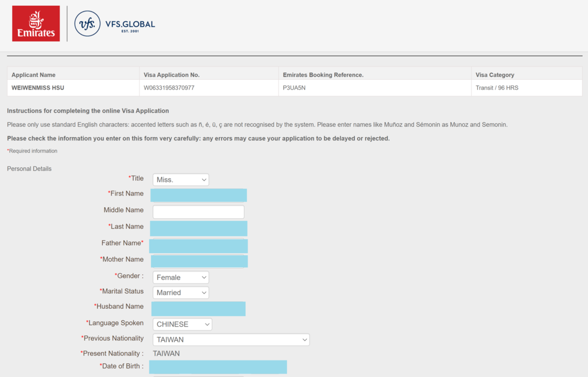Viewport: 588px width, 377px height.
Task: Open the Title dropdown
Action: point(180,180)
